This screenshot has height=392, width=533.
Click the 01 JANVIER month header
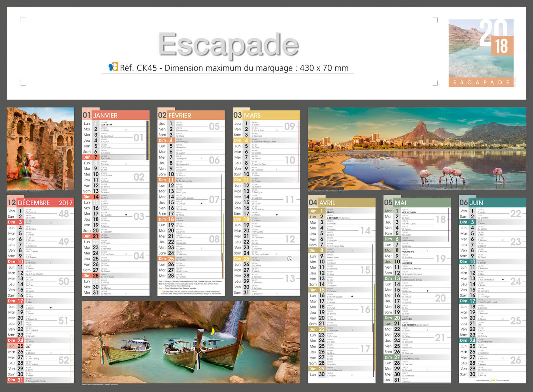pyautogui.click(x=116, y=115)
